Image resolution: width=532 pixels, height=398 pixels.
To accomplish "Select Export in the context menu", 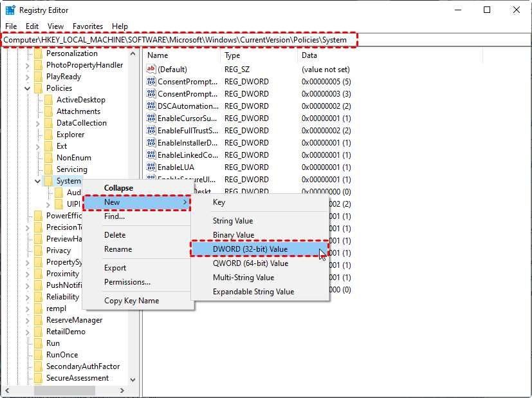I will [138, 268].
